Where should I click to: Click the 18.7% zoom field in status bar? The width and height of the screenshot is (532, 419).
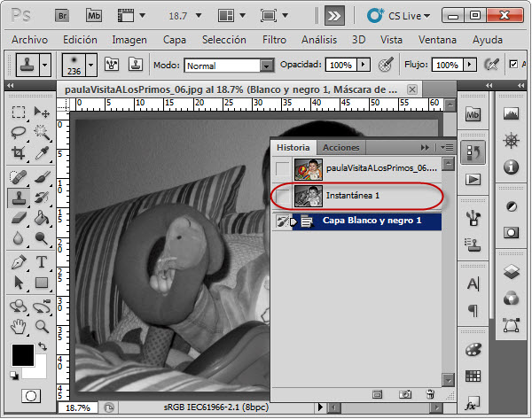pyautogui.click(x=78, y=407)
